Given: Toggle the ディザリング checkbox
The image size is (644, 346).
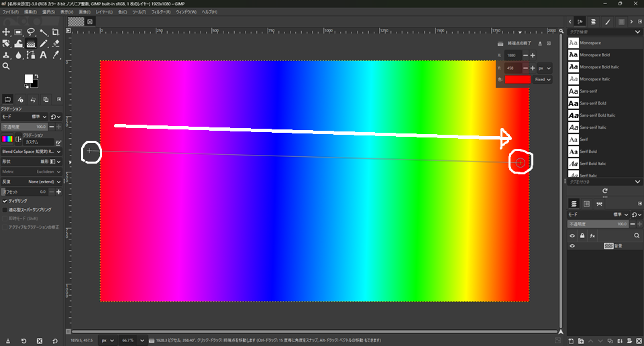Looking at the screenshot, I should pos(5,200).
